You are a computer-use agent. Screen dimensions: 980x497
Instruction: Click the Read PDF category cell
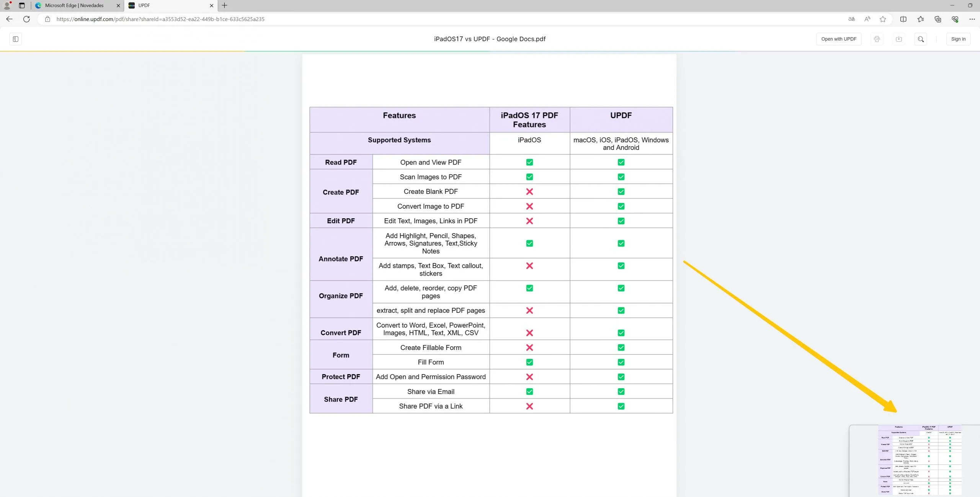point(341,162)
